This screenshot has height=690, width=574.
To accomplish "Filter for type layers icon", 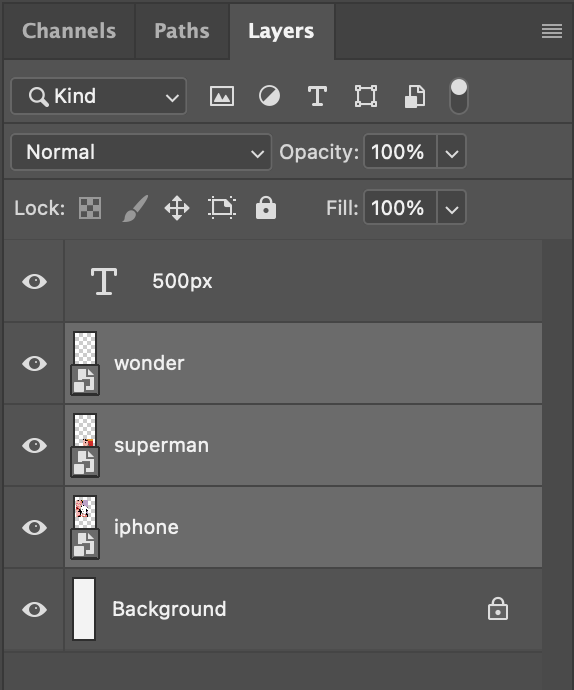I will point(317,96).
